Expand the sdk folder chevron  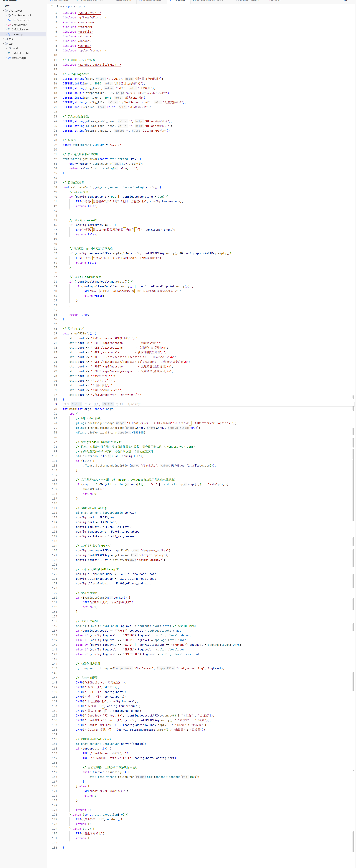3,39
